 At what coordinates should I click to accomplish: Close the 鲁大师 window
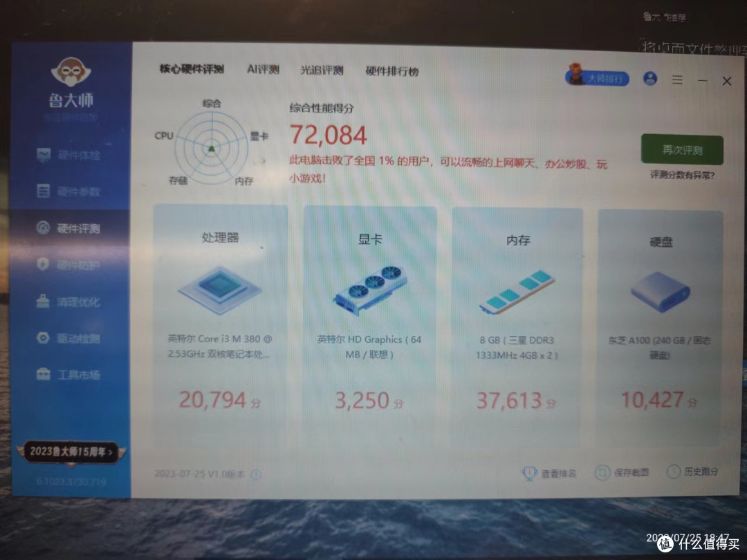[x=726, y=82]
